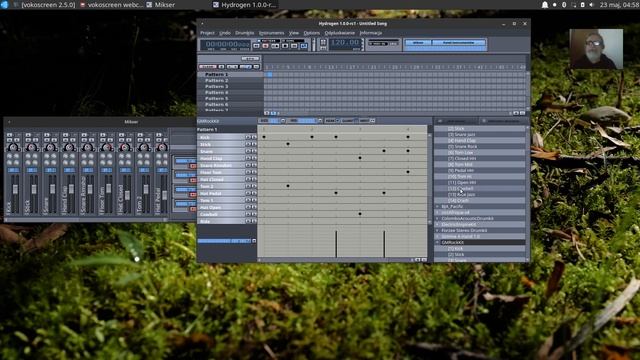Open the Project menu
This screenshot has height=360, width=640.
(x=207, y=33)
